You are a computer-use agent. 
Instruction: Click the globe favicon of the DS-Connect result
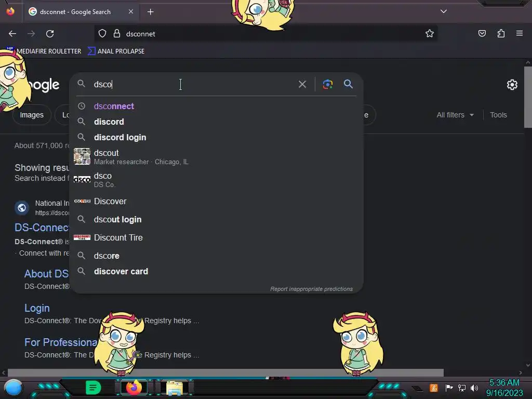(x=22, y=208)
